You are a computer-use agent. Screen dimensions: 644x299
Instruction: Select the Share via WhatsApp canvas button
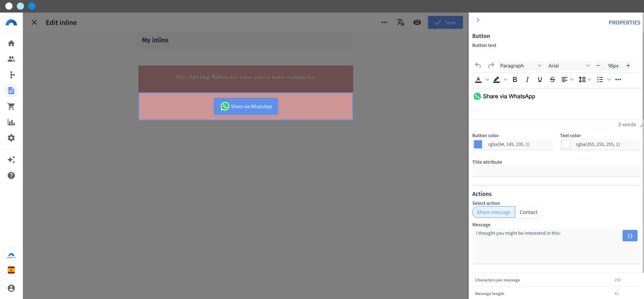(x=246, y=106)
